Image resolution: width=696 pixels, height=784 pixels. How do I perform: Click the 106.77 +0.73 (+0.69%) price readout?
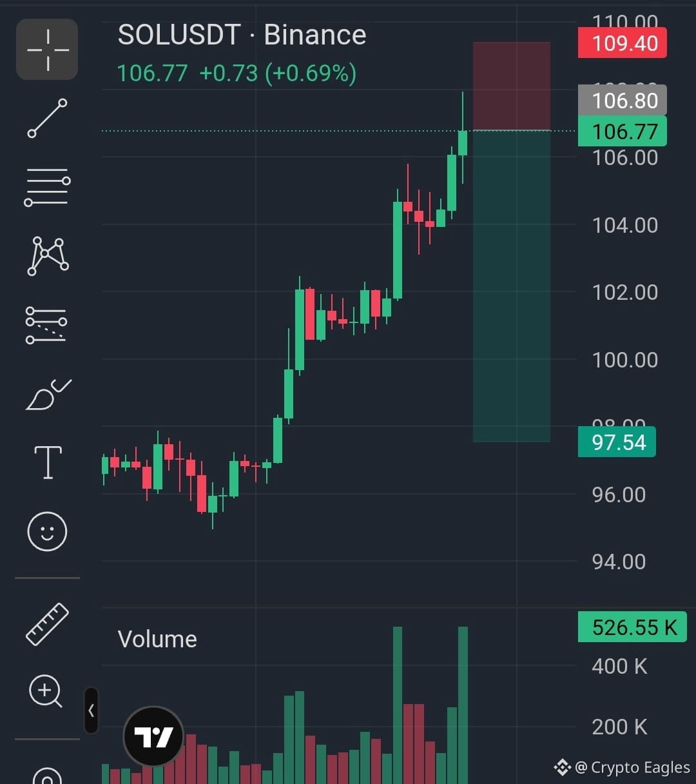point(237,73)
